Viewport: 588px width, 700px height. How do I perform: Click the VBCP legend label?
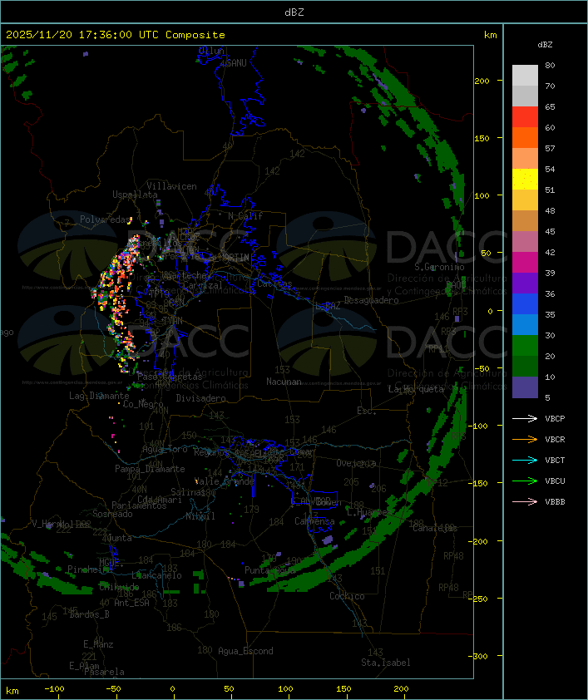(555, 418)
